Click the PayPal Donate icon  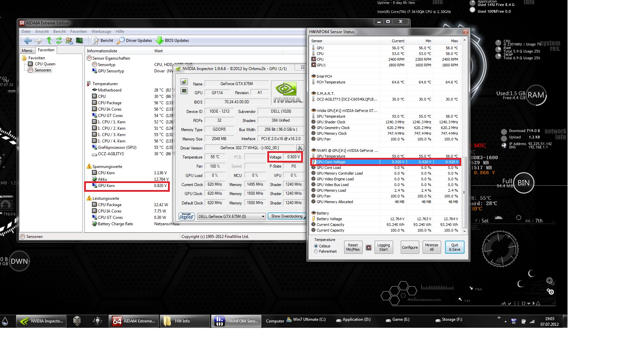(x=186, y=216)
